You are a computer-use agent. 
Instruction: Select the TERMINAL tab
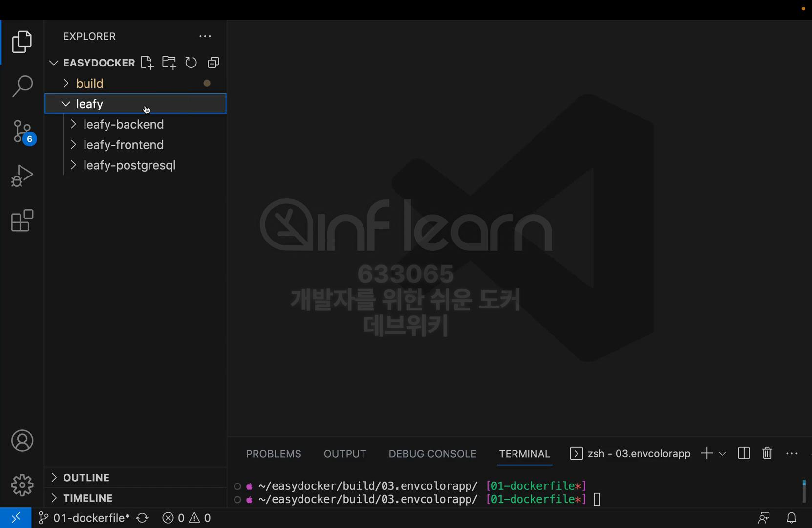(x=525, y=454)
